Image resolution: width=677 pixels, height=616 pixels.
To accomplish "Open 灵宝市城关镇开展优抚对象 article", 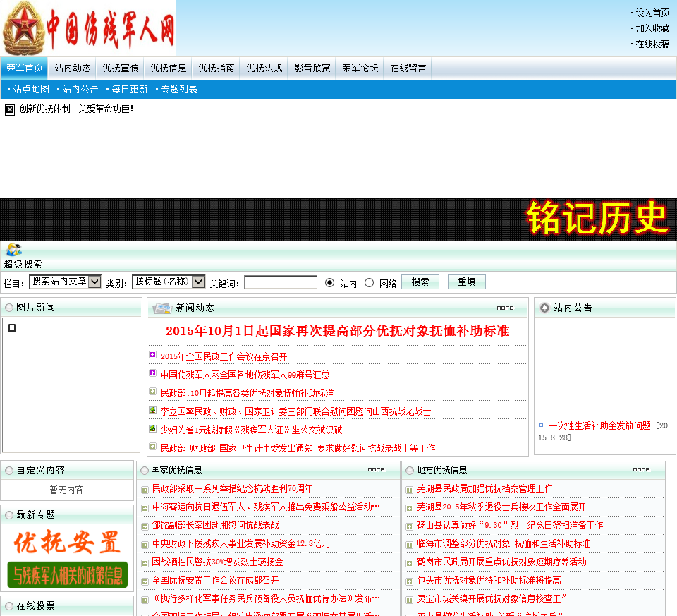I will (x=493, y=599).
